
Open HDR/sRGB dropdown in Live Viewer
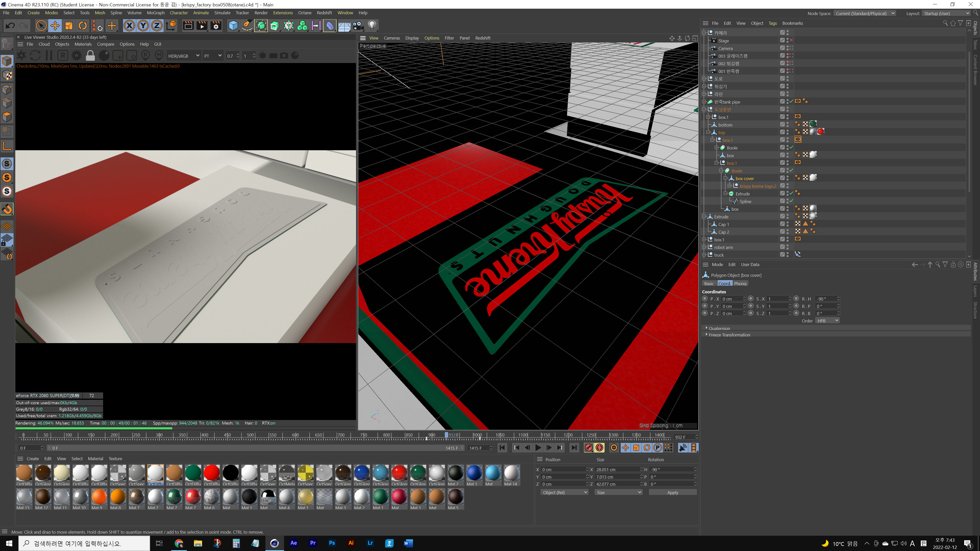pos(183,56)
